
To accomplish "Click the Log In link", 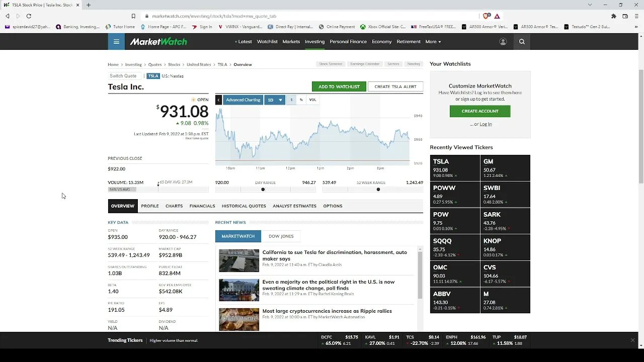I will pyautogui.click(x=486, y=124).
